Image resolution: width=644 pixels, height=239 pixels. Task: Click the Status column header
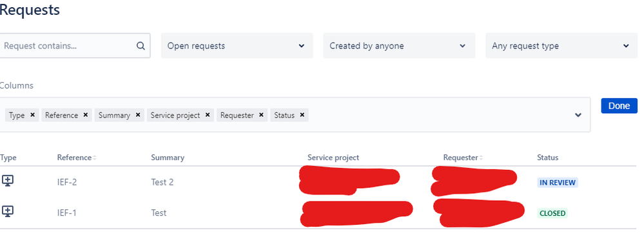pyautogui.click(x=547, y=158)
